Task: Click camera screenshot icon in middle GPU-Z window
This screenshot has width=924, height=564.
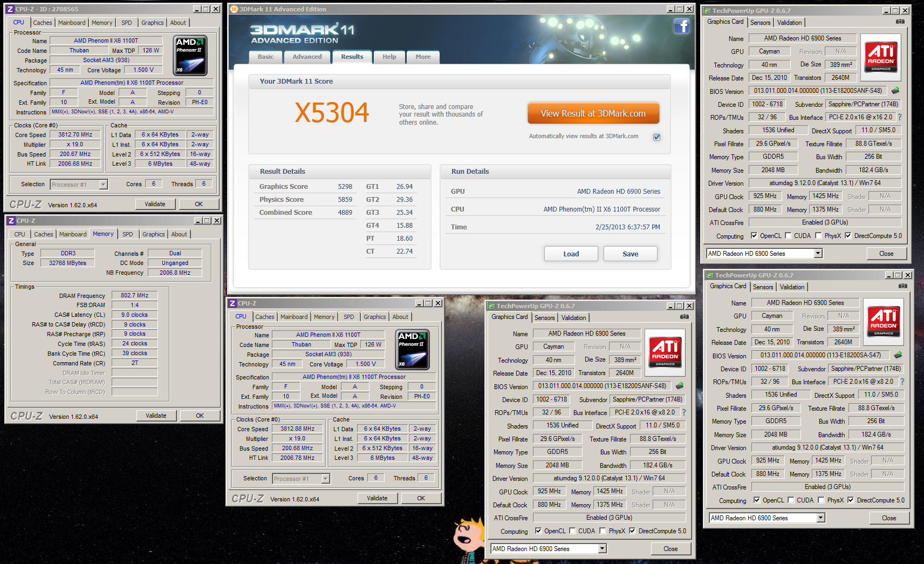Action: point(685,317)
